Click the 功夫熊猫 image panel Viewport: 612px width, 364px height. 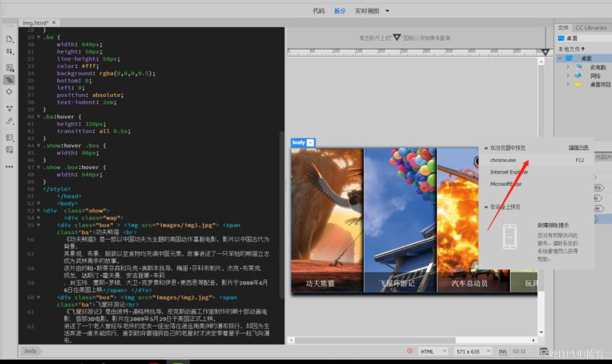327,220
